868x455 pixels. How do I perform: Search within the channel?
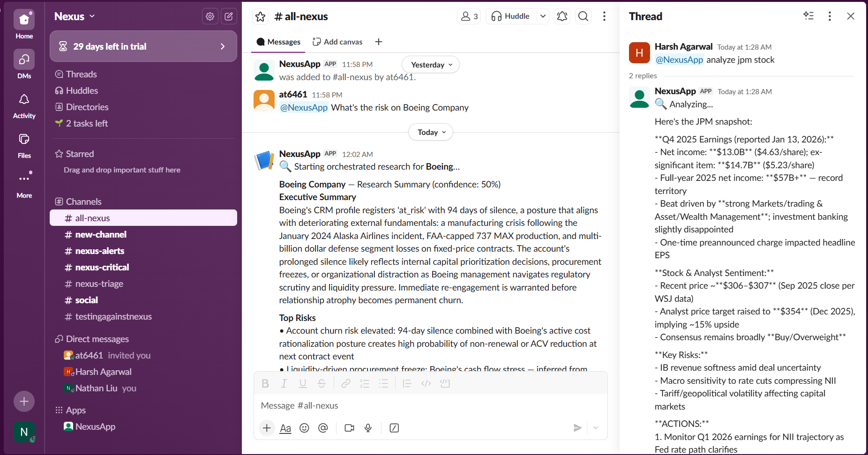click(x=584, y=16)
